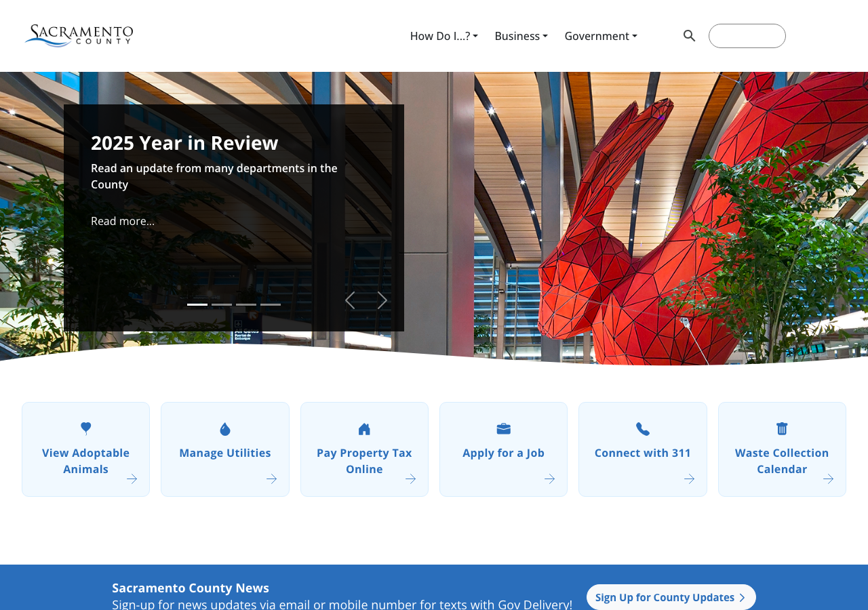Click the trash can waste collection icon
The width and height of the screenshot is (868, 610).
(782, 428)
